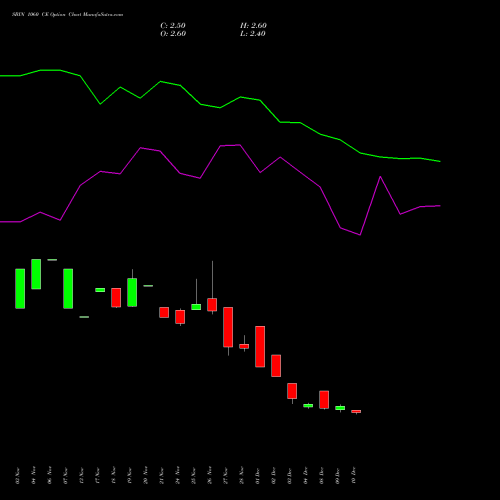Select the 09 Dec date label
Viewport: 500px width, 500px height.
point(338,475)
